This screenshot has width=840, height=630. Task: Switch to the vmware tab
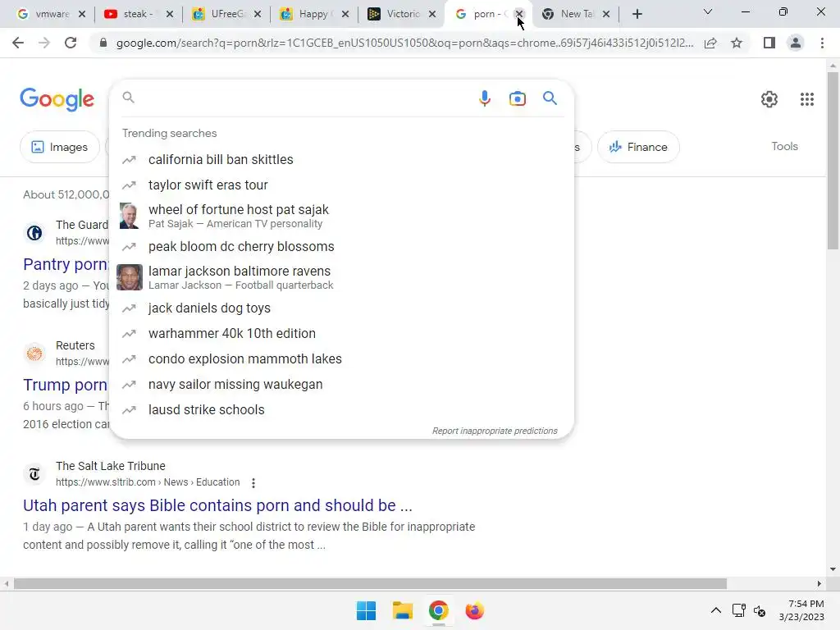(44, 15)
